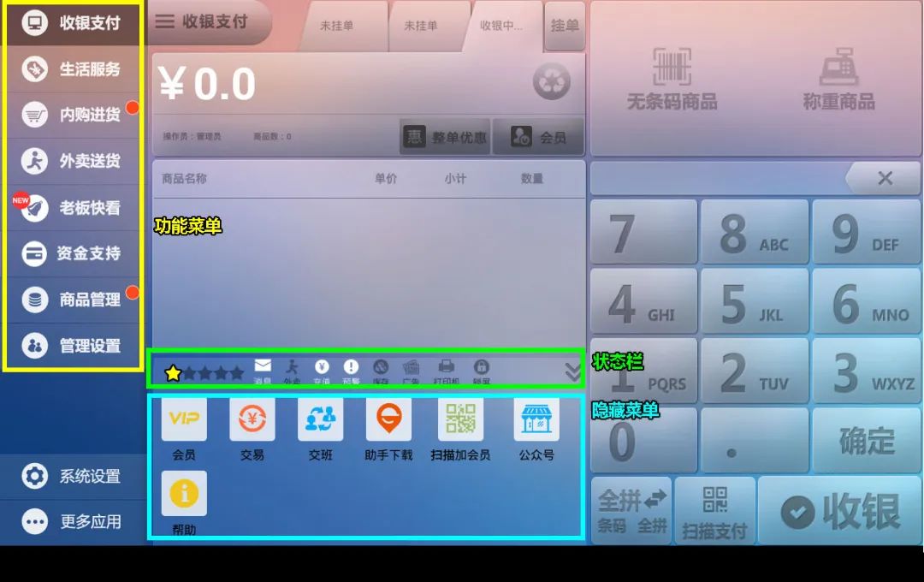This screenshot has width=924, height=582.
Task: Click the 外卖 running-figure status icon
Action: 293,371
